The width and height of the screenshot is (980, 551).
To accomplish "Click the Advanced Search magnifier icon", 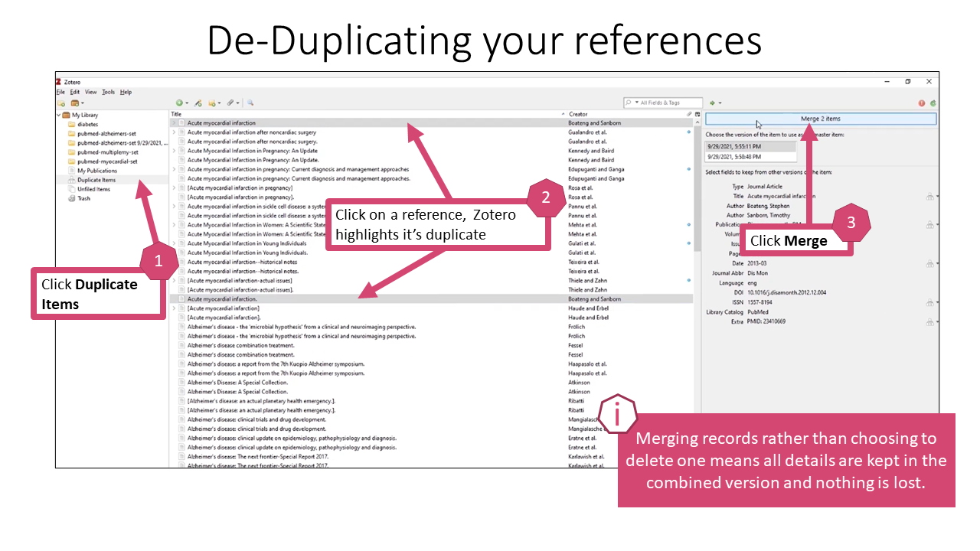I will coord(250,103).
